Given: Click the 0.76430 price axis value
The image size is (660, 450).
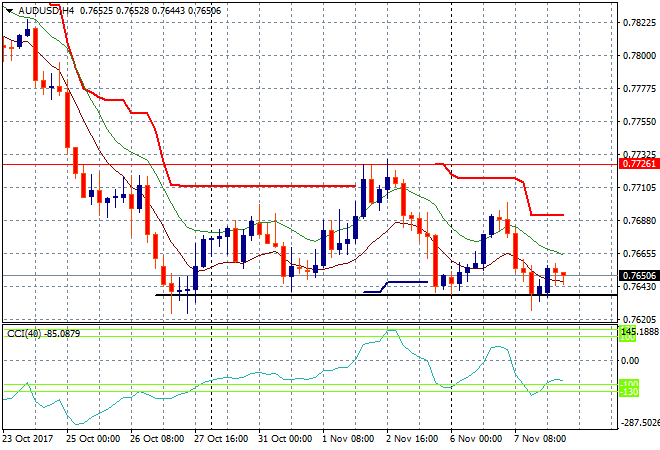Looking at the screenshot, I should coord(639,287).
